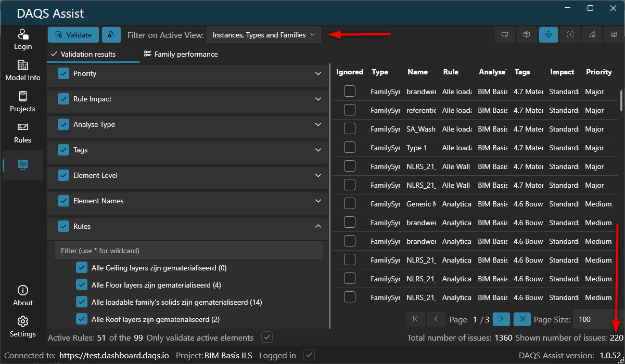The height and width of the screenshot is (364, 625).
Task: Open Model Info from the sidebar
Action: click(23, 71)
